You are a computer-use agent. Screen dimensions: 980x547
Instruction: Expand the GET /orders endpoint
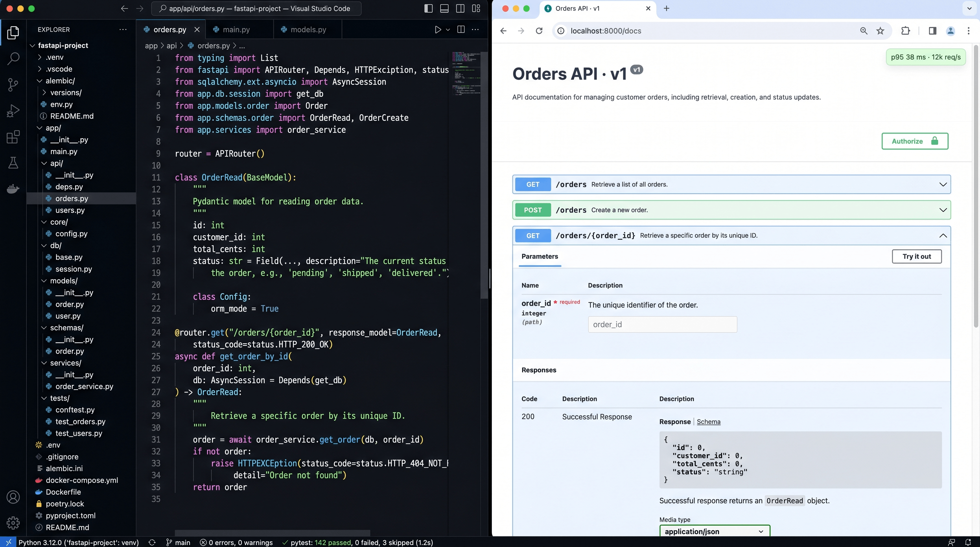point(731,184)
